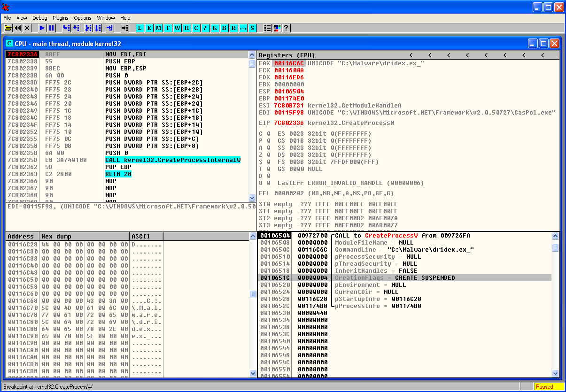The image size is (566, 392).
Task: Click the Help question mark icon
Action: (286, 28)
